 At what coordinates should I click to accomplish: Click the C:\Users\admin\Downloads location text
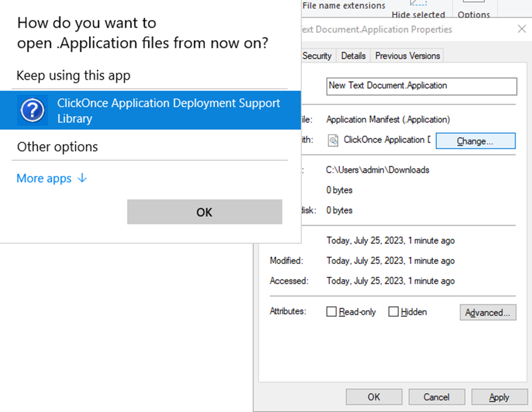point(378,170)
